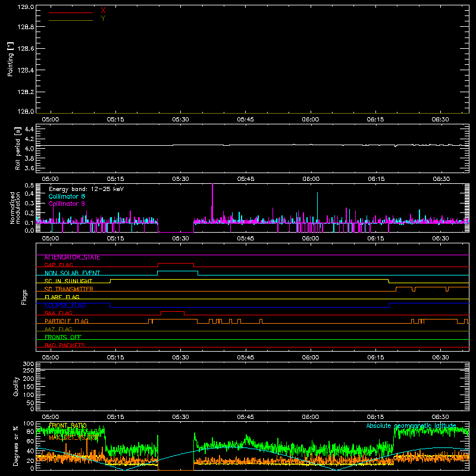This screenshot has width=476, height=476.
Task: Click the 128.6 Pointing axis tick label
Action: point(26,49)
